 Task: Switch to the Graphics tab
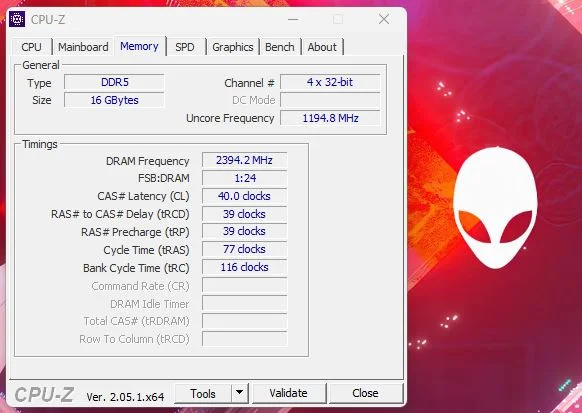coord(233,47)
